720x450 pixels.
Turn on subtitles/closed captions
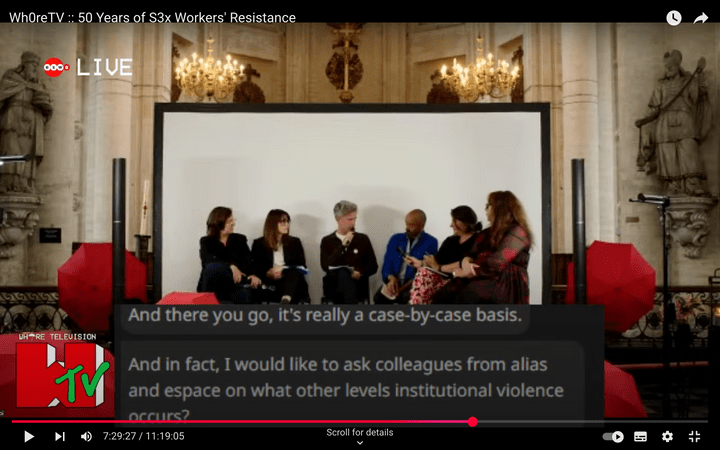click(641, 436)
